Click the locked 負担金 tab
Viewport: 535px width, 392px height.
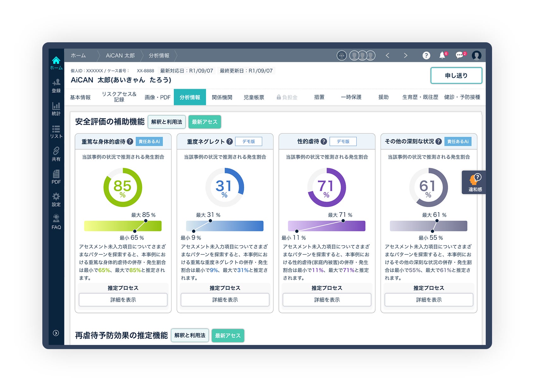287,97
